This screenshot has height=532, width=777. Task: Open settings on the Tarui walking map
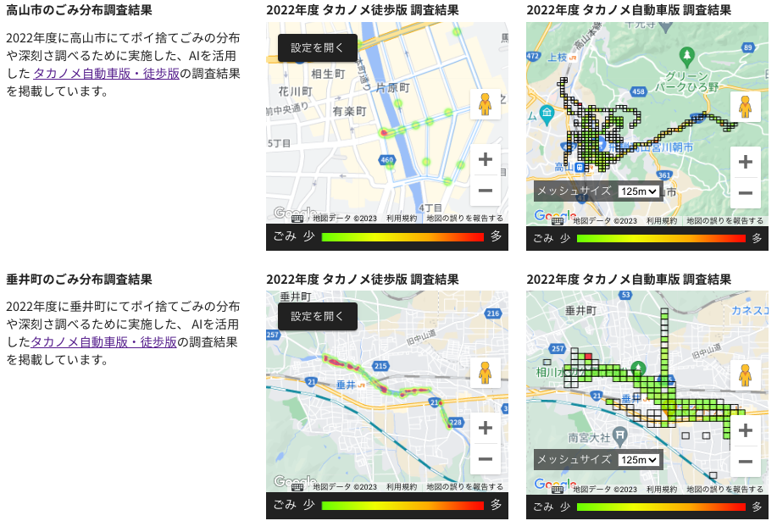coord(317,317)
